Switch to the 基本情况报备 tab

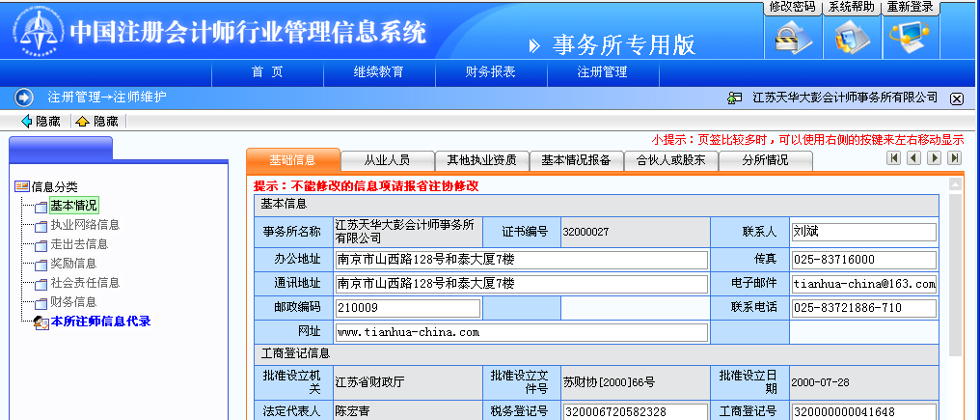point(576,160)
